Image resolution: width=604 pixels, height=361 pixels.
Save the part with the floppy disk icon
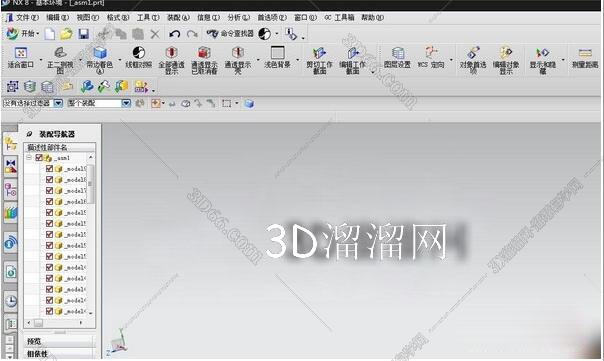point(84,34)
